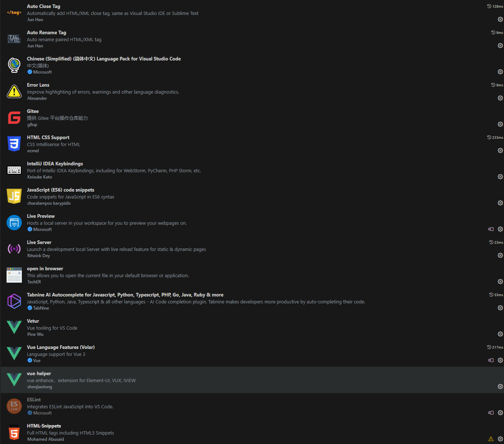Click the Gitee extension logo icon
Screen dimensions: 504x444
[x=14, y=118]
